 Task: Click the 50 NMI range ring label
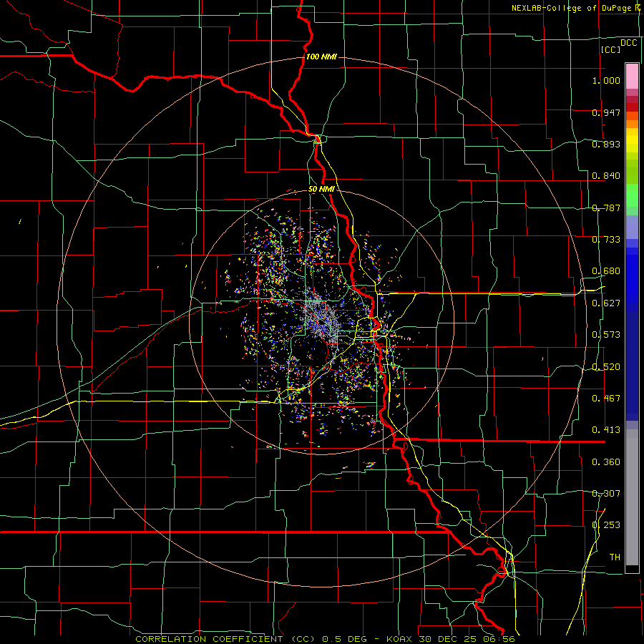321,189
